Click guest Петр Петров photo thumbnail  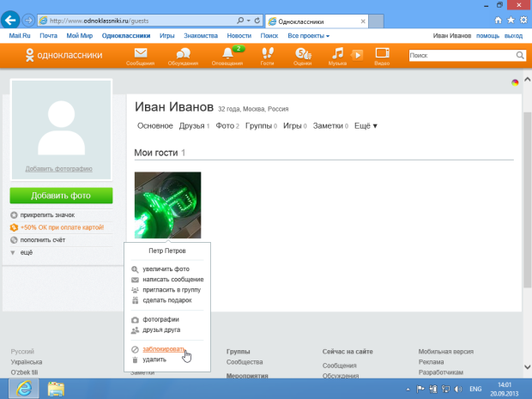pos(167,205)
